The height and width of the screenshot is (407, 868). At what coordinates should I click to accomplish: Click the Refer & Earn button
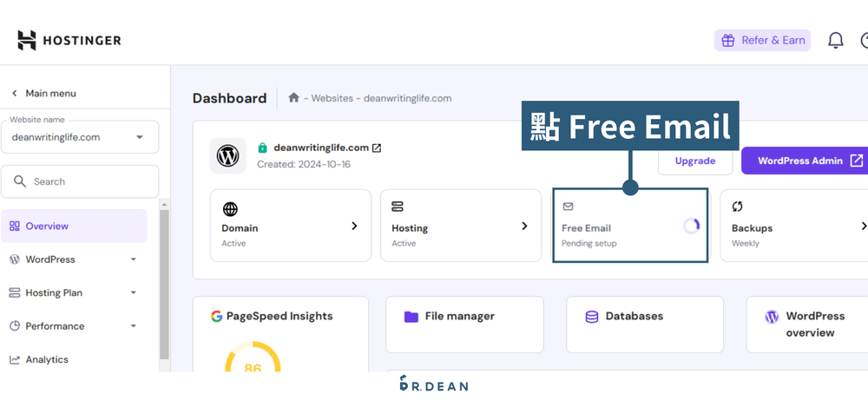tap(762, 40)
